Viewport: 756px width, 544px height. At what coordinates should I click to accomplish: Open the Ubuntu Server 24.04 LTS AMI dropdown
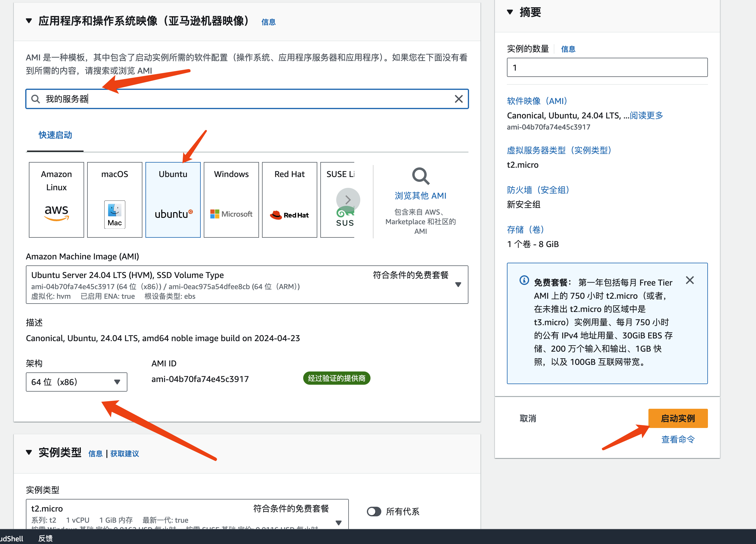(x=247, y=285)
